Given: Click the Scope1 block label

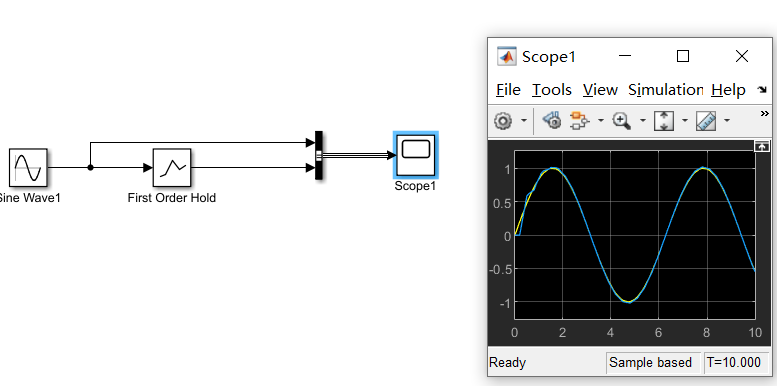Looking at the screenshot, I should pyautogui.click(x=415, y=186).
